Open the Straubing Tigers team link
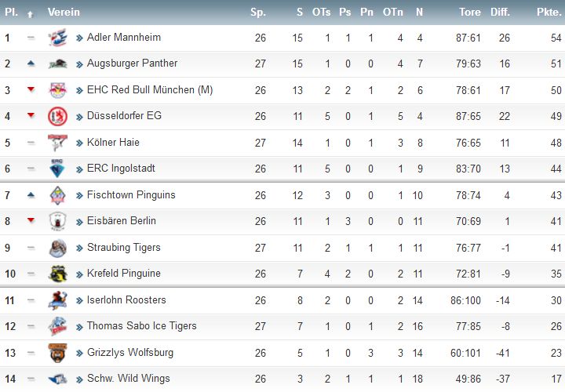 124,247
